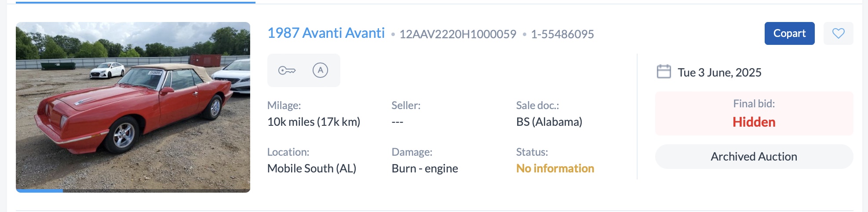Click the lot number 1-55486095
This screenshot has height=212, width=868.
click(x=562, y=34)
